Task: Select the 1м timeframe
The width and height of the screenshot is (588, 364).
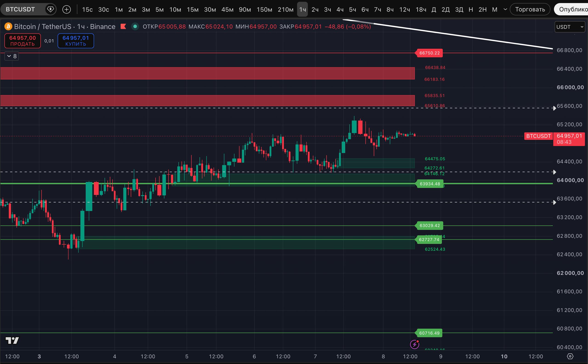Action: click(119, 9)
